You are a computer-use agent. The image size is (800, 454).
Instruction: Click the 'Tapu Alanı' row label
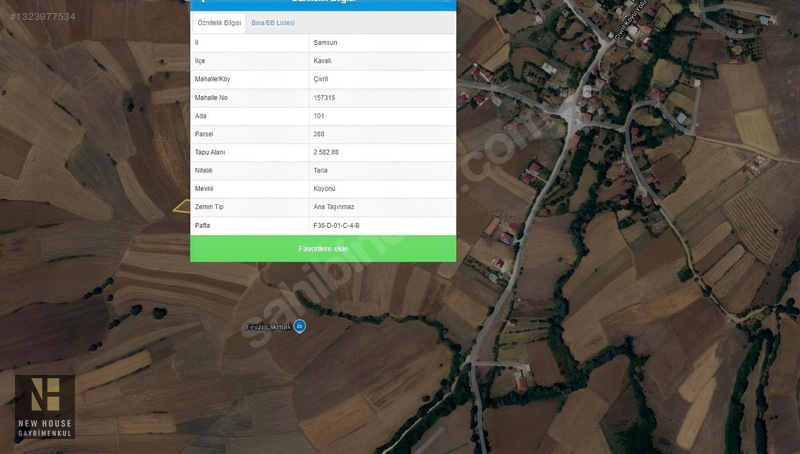pos(210,152)
